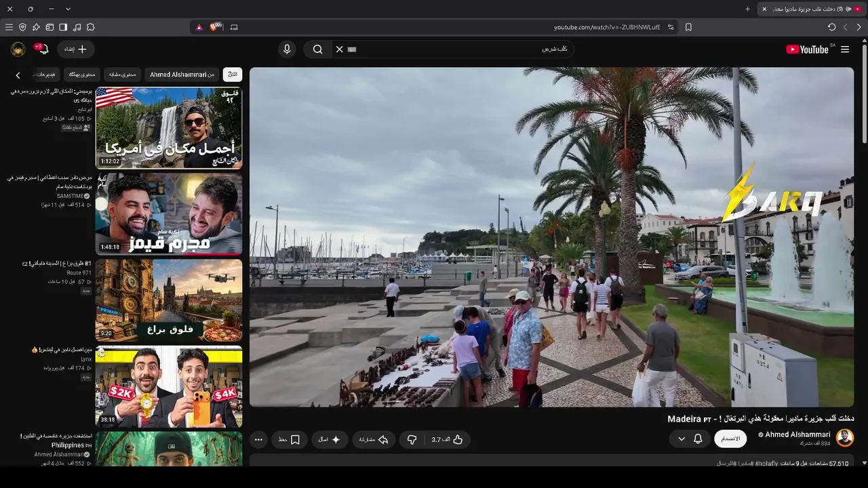
Task: Expand the subscription notification bell dropdown
Action: pyautogui.click(x=690, y=439)
